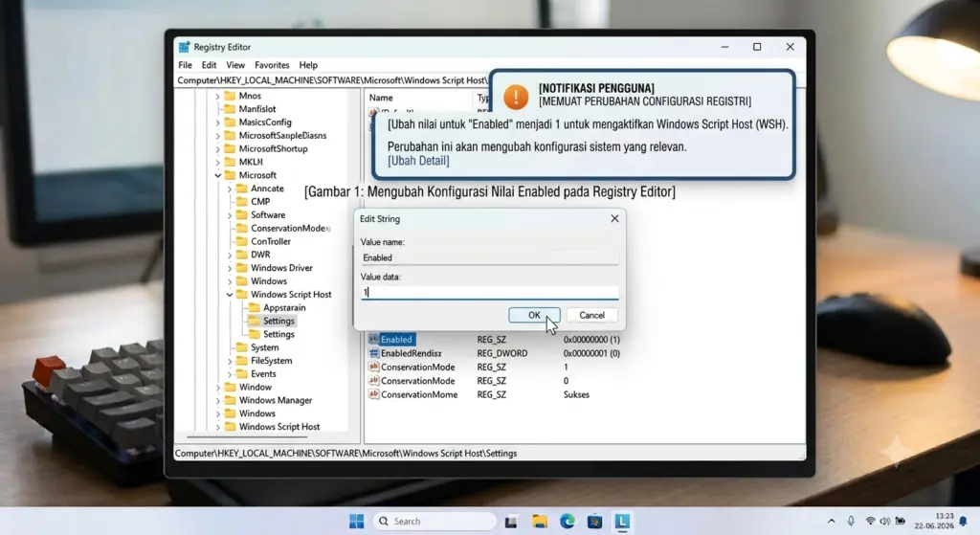Collapse the Microsoft key chevron
This screenshot has height=535, width=980.
[x=217, y=175]
